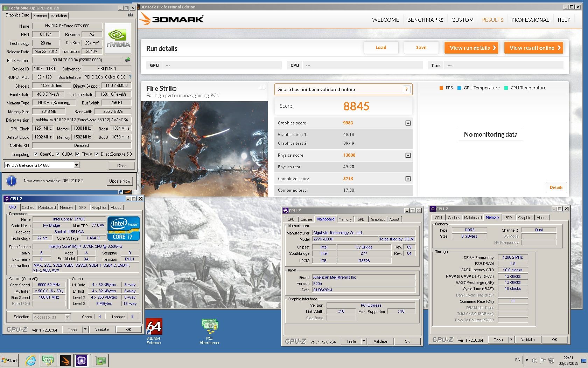Toggle the OpenCL checkbox

click(x=35, y=154)
